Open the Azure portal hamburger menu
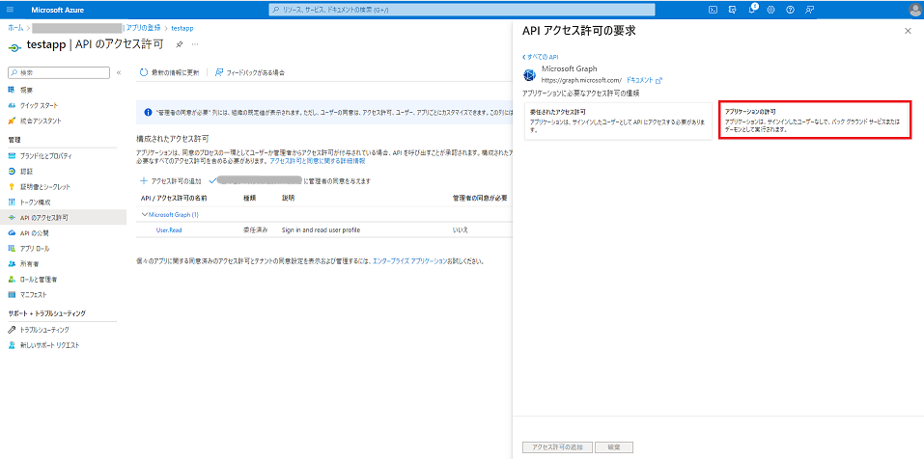The width and height of the screenshot is (924, 459). [10, 9]
